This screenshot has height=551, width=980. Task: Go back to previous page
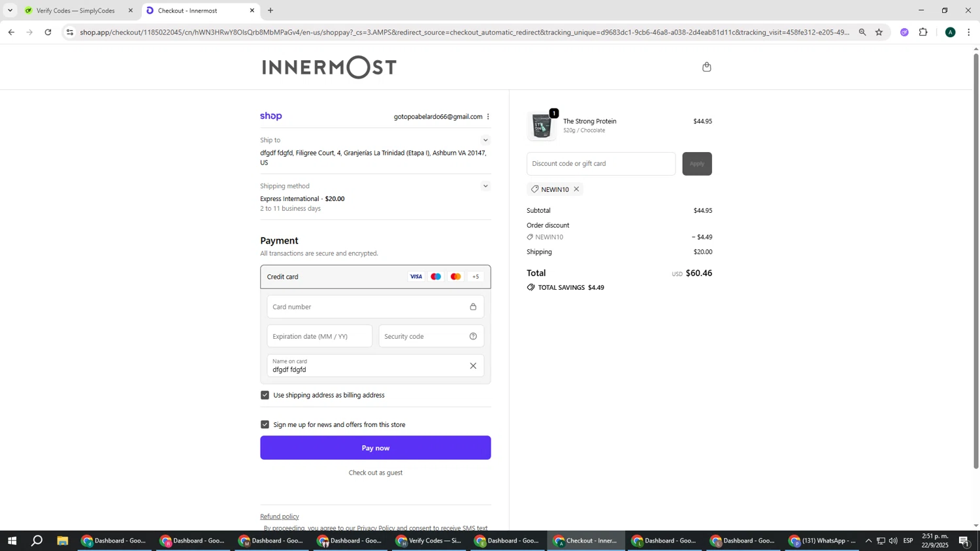pyautogui.click(x=11, y=32)
